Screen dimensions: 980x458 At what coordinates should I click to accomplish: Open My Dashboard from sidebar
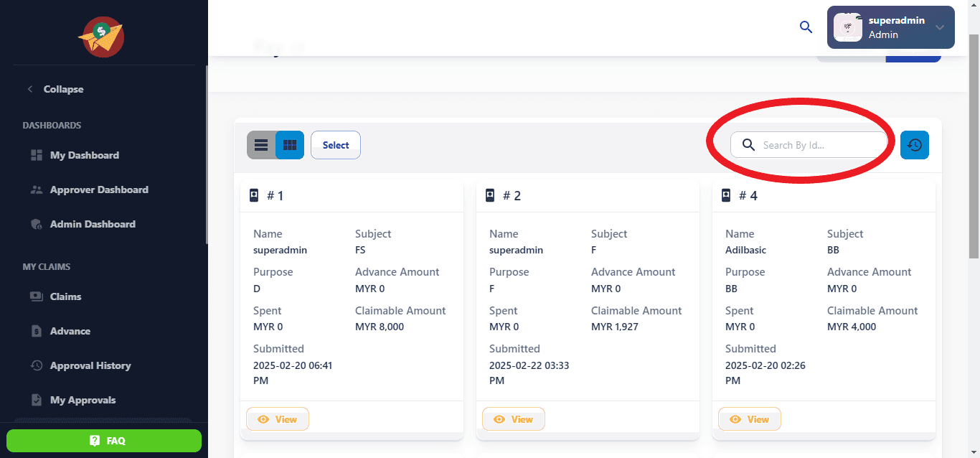point(84,155)
